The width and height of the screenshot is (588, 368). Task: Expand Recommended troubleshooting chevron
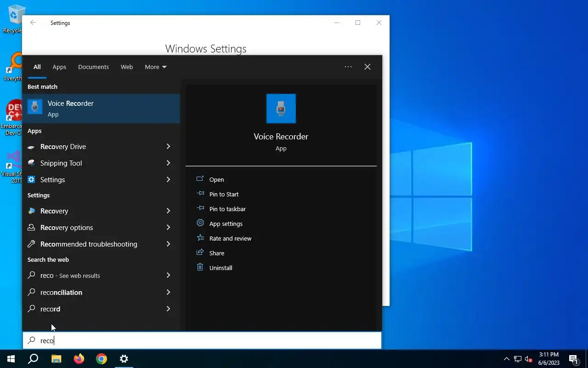click(x=168, y=244)
